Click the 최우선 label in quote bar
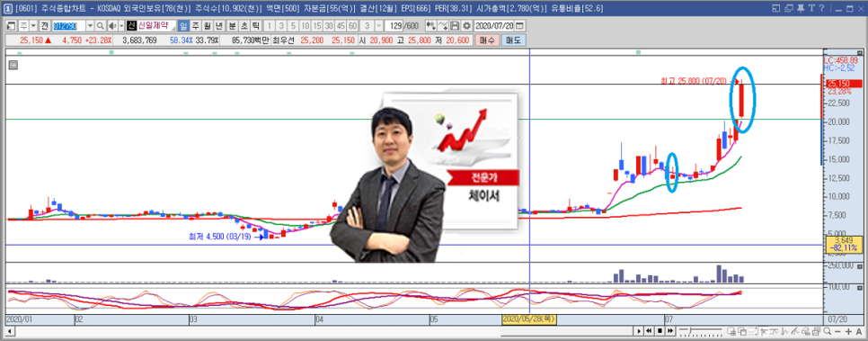The width and height of the screenshot is (868, 341). (283, 40)
